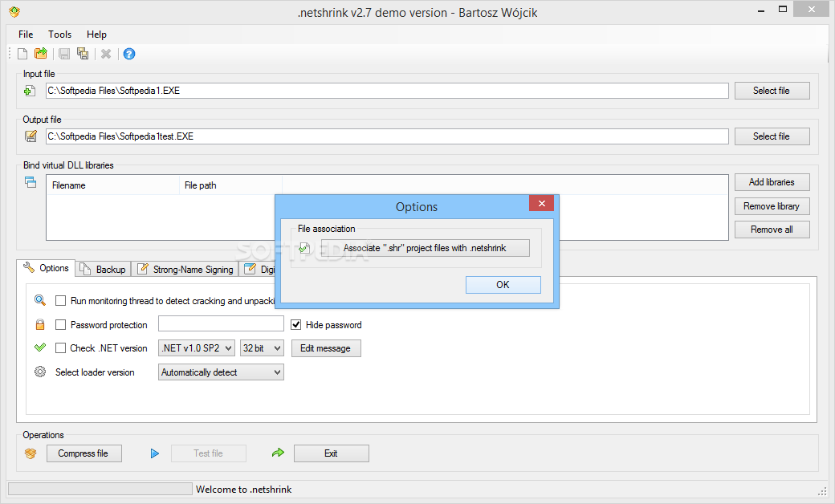Viewport: 835px width, 504px height.
Task: Click the Output file path field
Action: pos(387,136)
